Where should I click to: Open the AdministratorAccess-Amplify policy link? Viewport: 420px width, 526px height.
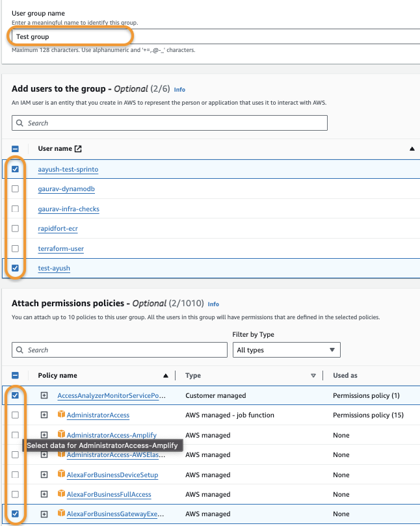pos(112,435)
